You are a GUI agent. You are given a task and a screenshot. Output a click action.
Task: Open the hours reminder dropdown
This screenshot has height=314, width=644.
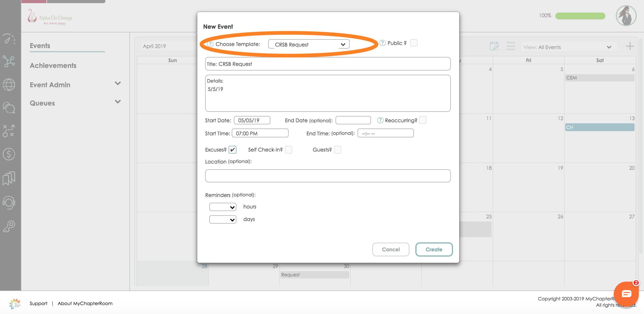coord(223,207)
